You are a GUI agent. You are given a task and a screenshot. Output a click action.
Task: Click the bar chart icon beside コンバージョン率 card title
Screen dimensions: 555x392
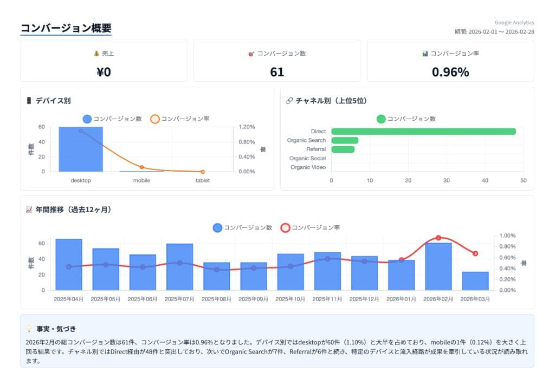(425, 54)
